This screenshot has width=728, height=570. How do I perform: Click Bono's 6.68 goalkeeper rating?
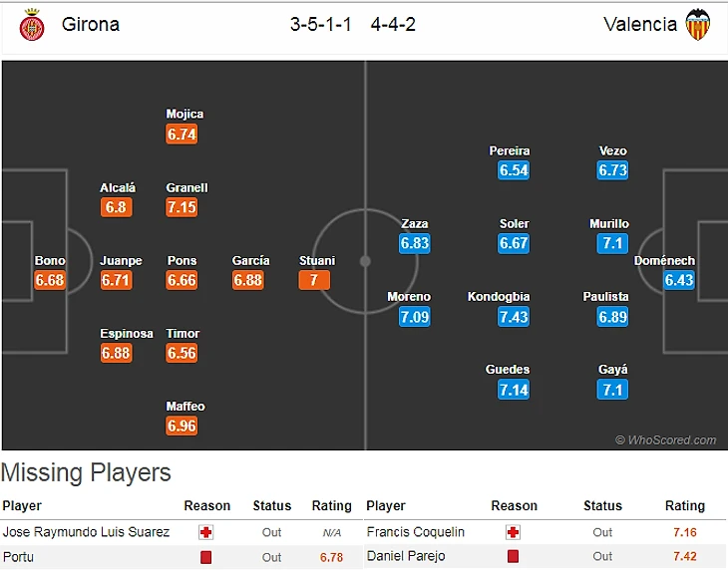click(49, 280)
